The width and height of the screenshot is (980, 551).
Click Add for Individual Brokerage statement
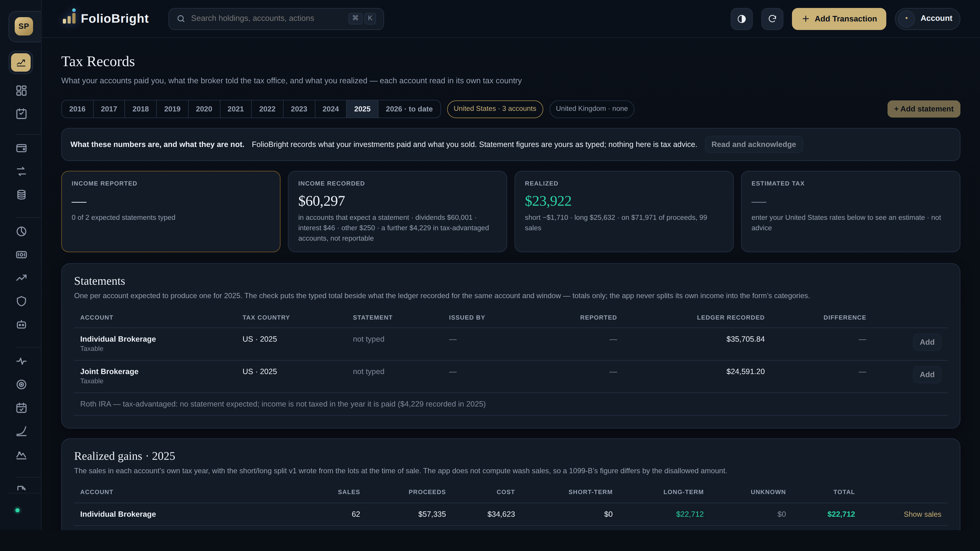coord(927,342)
